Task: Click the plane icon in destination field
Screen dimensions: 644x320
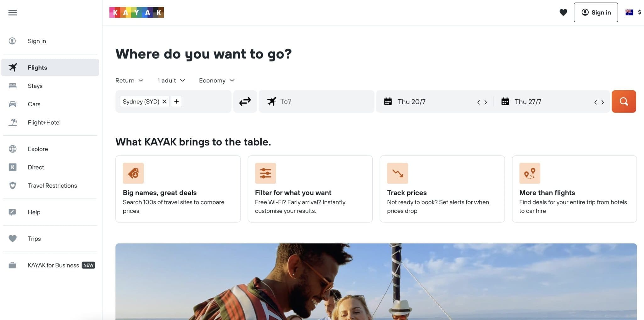Action: 272,101
